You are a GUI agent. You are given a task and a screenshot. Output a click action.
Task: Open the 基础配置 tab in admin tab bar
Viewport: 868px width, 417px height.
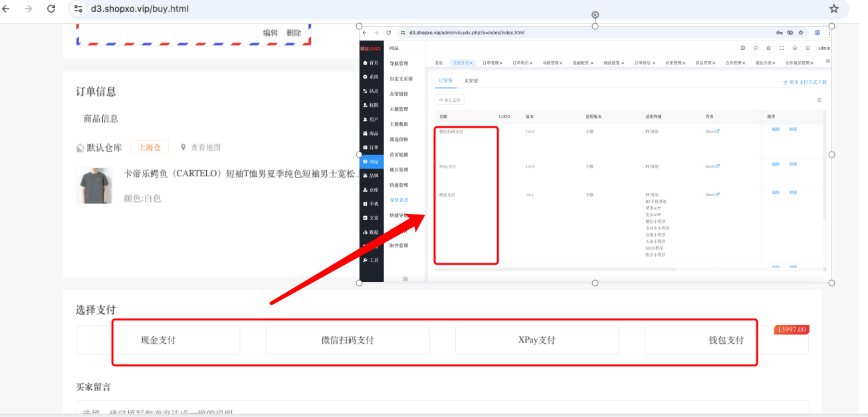coord(584,63)
